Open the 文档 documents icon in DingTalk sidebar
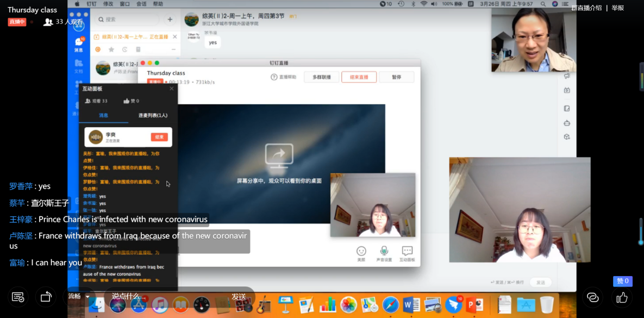Viewport: 644px width, 318px height. [78, 66]
